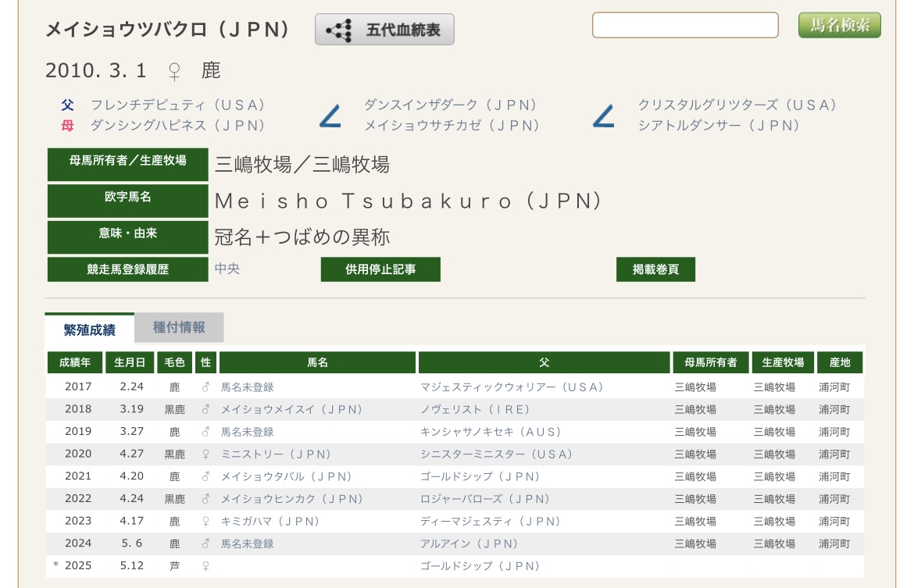914x588 pixels.
Task: Open ミニストリー (JPN) foal link
Action: tap(276, 454)
